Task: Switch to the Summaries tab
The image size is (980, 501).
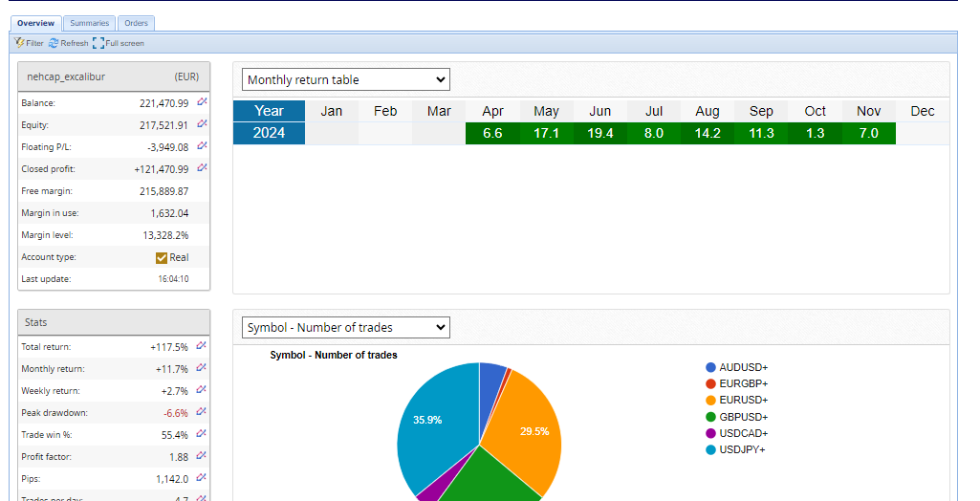Action: point(89,23)
